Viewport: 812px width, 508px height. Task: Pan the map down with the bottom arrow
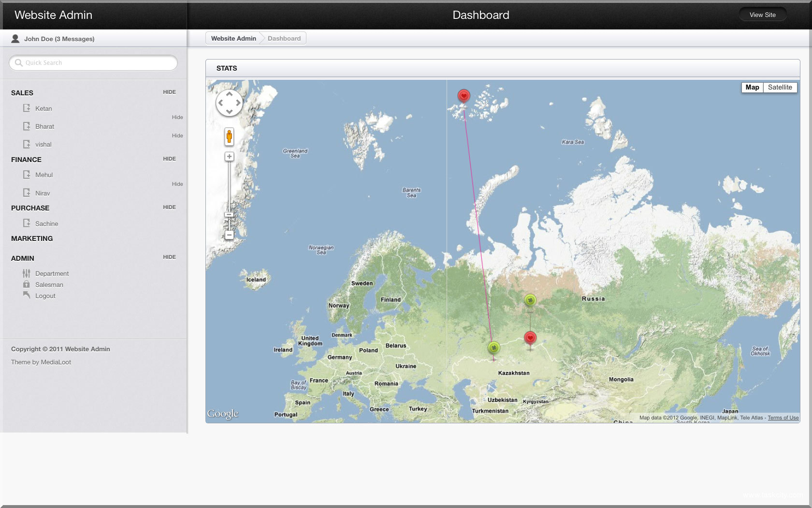229,111
